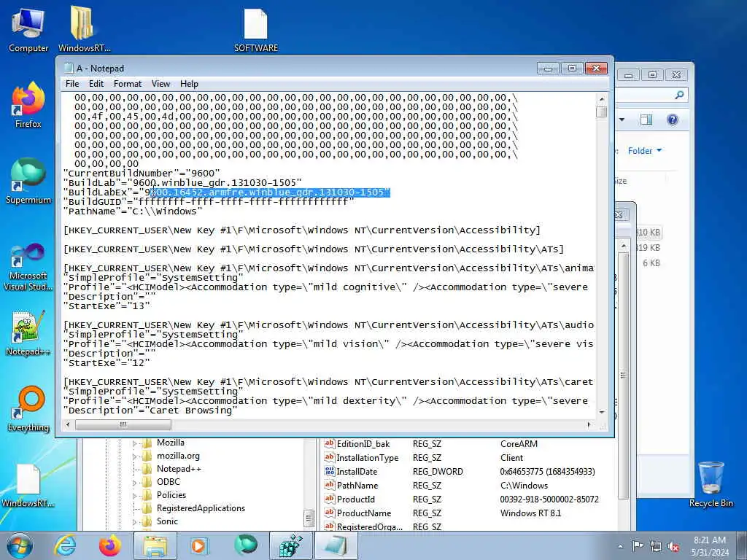Viewport: 747px width, 560px height.
Task: Maximize the Notepad window
Action: 572,69
